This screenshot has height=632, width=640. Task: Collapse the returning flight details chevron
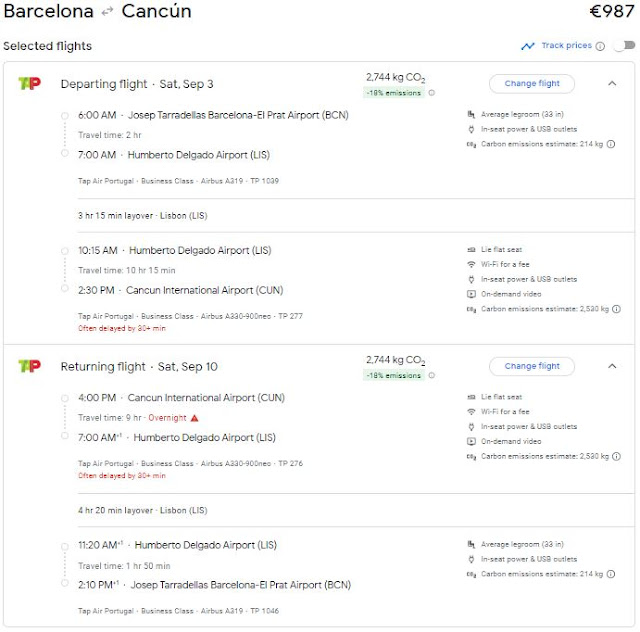tap(612, 366)
